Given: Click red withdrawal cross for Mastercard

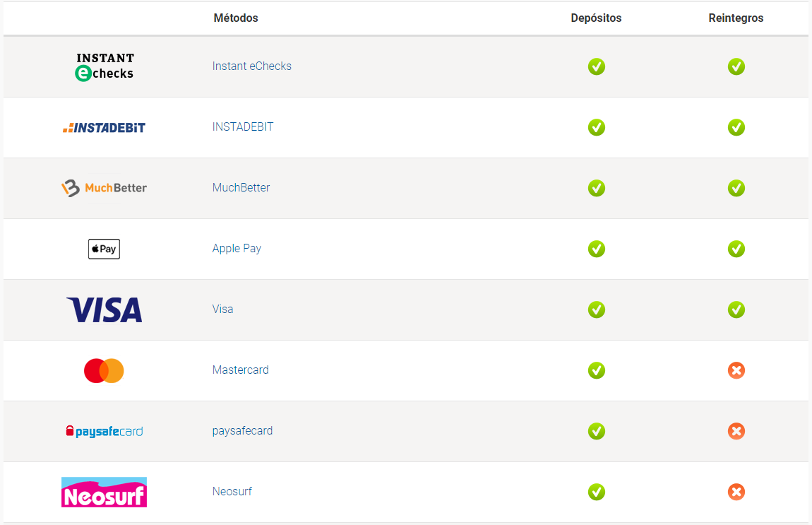Looking at the screenshot, I should tap(736, 370).
